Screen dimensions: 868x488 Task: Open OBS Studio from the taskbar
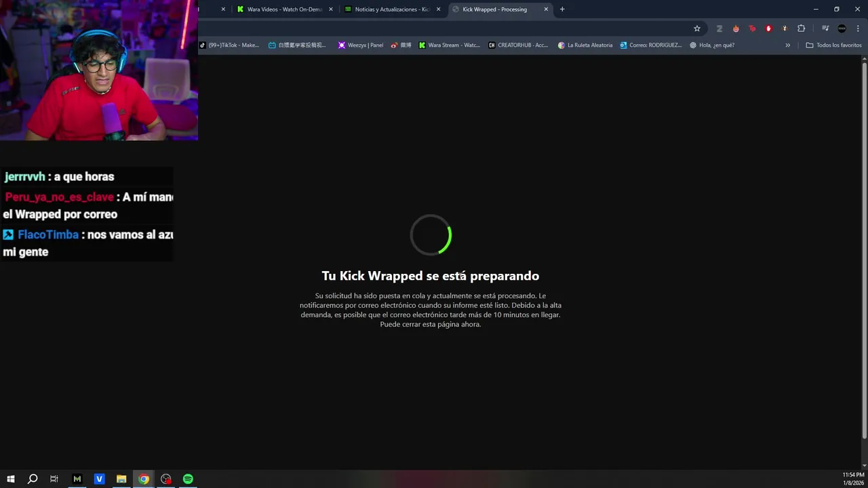pyautogui.click(x=166, y=479)
